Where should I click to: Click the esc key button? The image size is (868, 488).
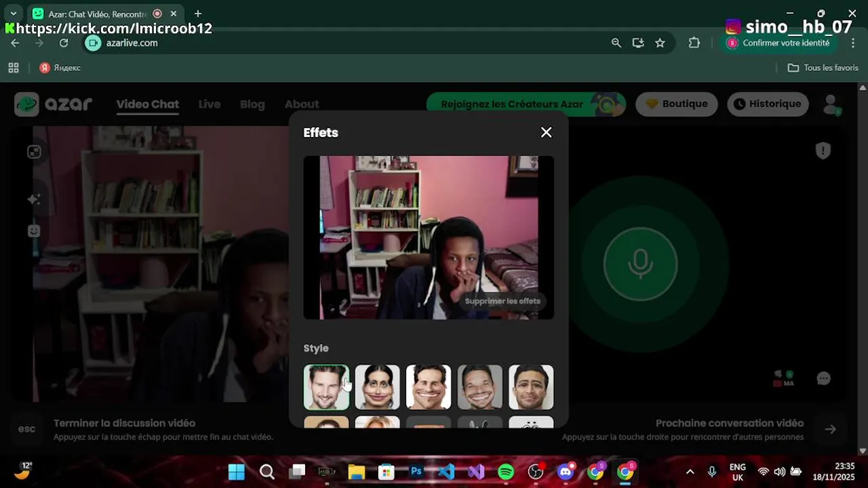(26, 429)
